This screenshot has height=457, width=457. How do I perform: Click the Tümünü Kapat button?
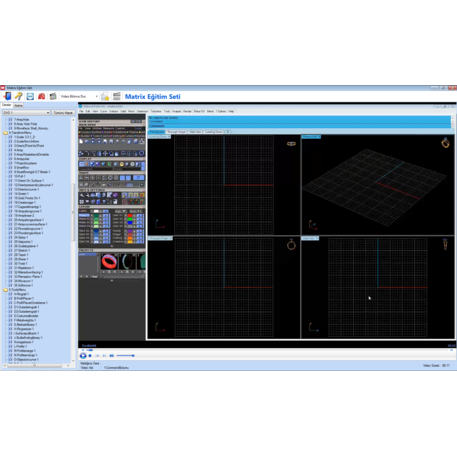click(63, 113)
